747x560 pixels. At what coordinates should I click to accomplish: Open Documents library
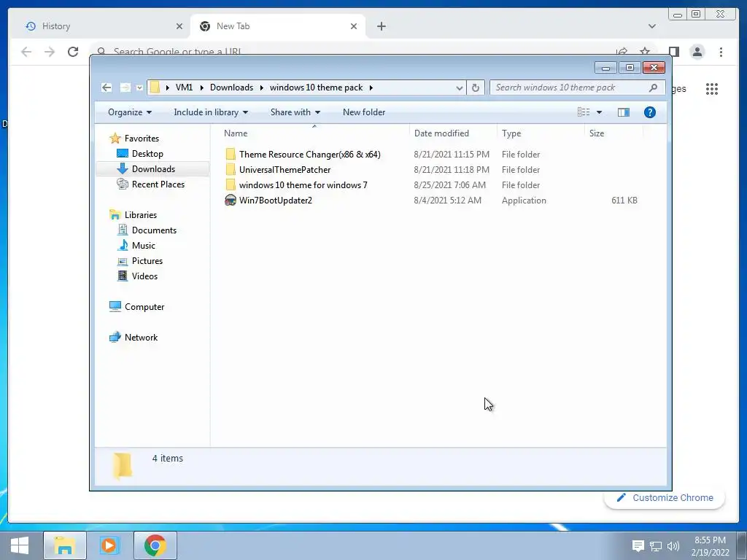click(154, 230)
